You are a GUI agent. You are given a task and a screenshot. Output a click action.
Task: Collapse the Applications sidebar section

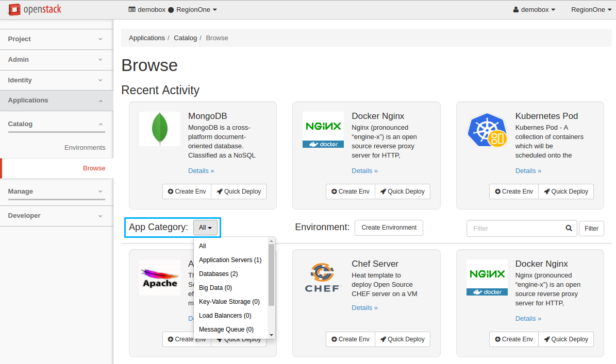click(x=56, y=100)
